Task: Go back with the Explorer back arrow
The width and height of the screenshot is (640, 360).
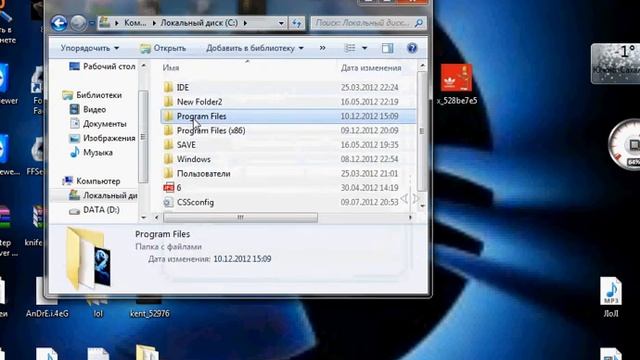Action: coord(59,23)
